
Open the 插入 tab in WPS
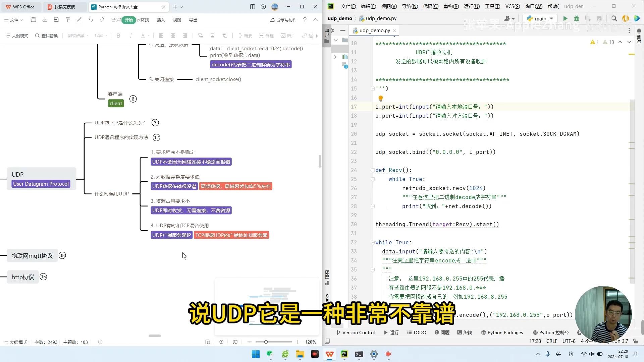coord(161,20)
